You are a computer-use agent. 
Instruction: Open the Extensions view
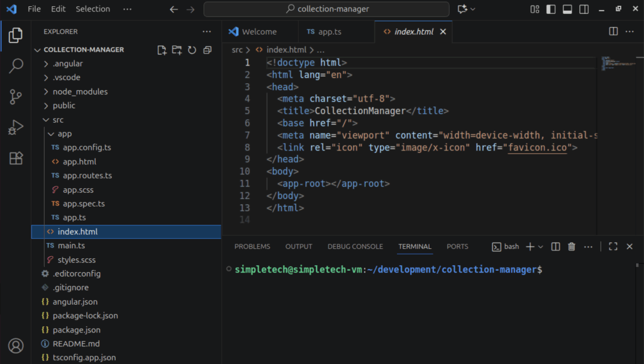[16, 158]
